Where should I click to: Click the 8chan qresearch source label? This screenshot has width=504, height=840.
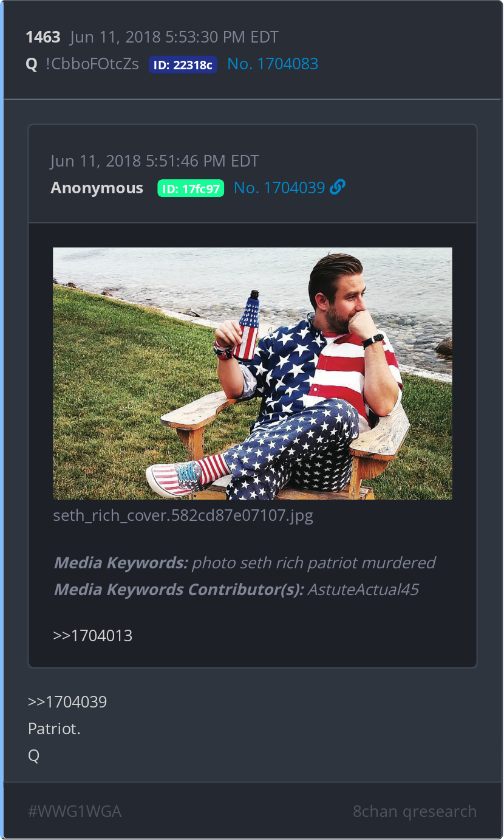point(415,811)
